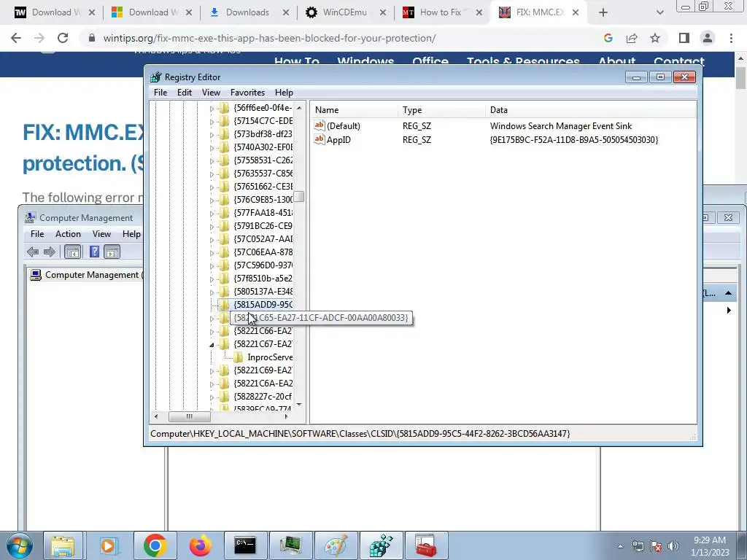Screen dimensions: 747x560
Task: Click show/hide action pane toolbar icon
Action: point(112,252)
